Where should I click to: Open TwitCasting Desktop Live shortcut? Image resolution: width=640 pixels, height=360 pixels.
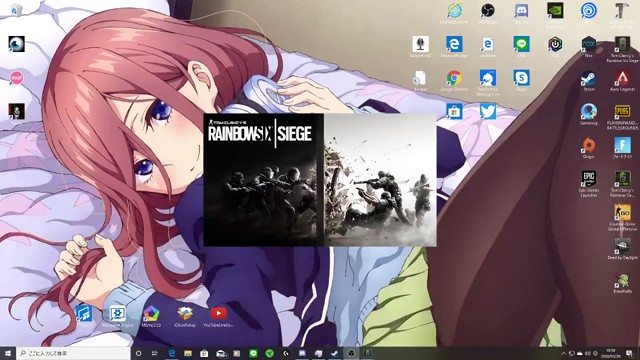pos(487,78)
